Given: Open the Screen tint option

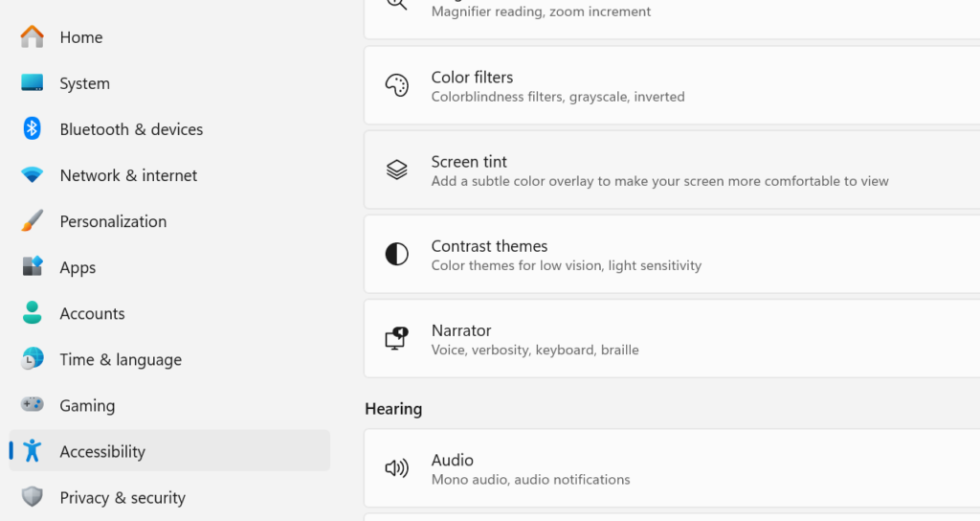Looking at the screenshot, I should 672,170.
